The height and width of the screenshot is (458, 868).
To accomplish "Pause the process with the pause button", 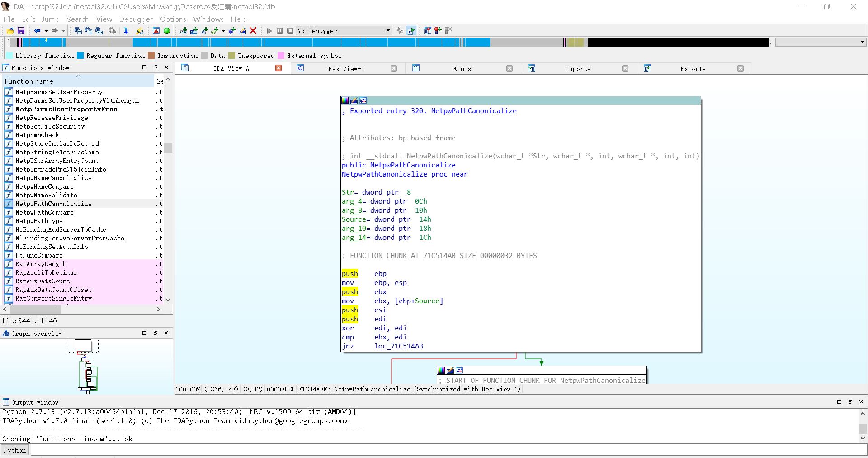I will click(x=280, y=31).
